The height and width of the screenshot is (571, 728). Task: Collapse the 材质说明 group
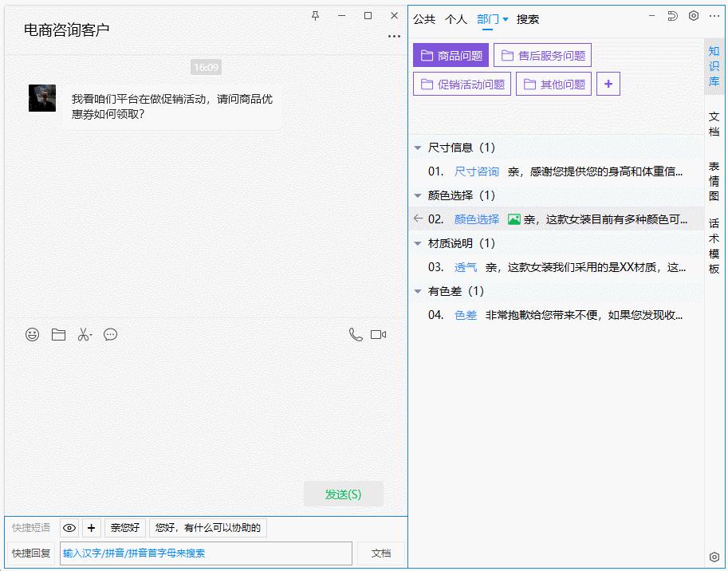[418, 243]
